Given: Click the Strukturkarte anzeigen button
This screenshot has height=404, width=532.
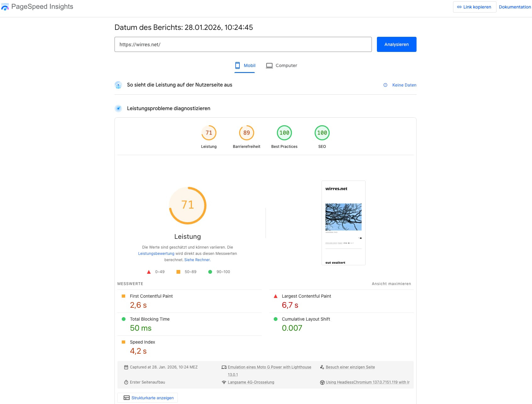Looking at the screenshot, I should [148, 398].
